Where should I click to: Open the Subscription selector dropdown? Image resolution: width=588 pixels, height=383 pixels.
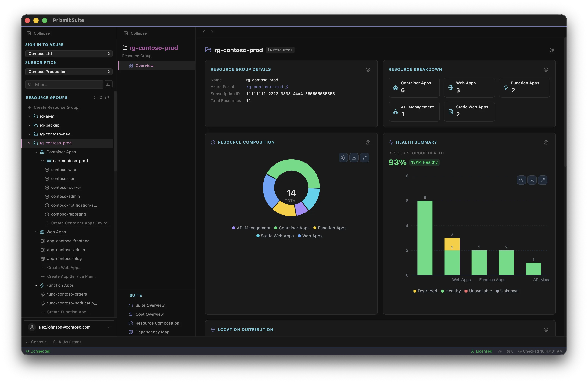pyautogui.click(x=69, y=72)
